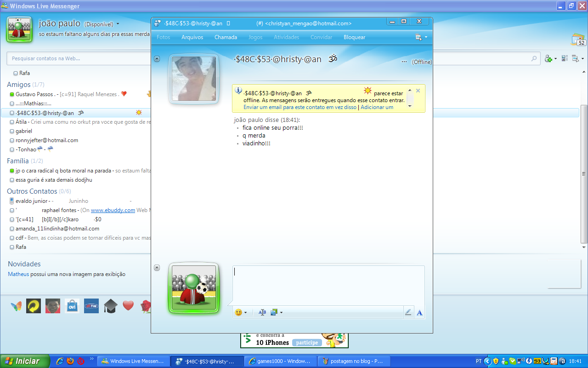
Task: Click the S3 tray icon
Action: (x=537, y=361)
